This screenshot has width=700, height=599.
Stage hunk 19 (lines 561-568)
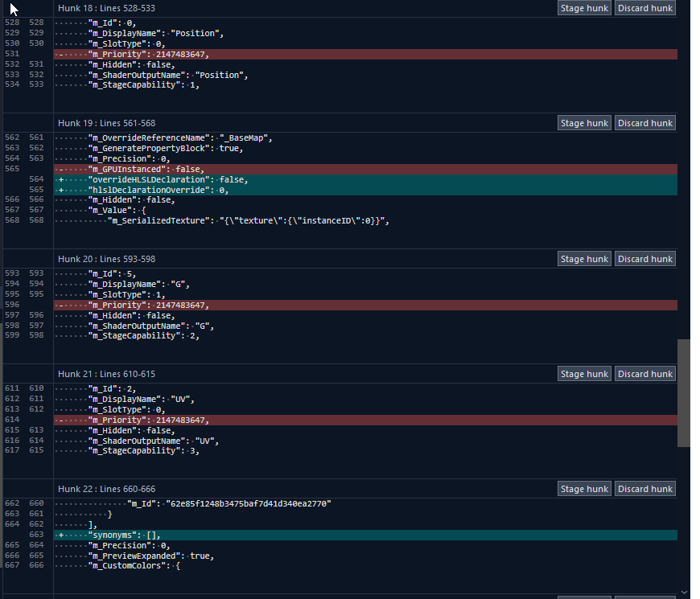pyautogui.click(x=584, y=123)
